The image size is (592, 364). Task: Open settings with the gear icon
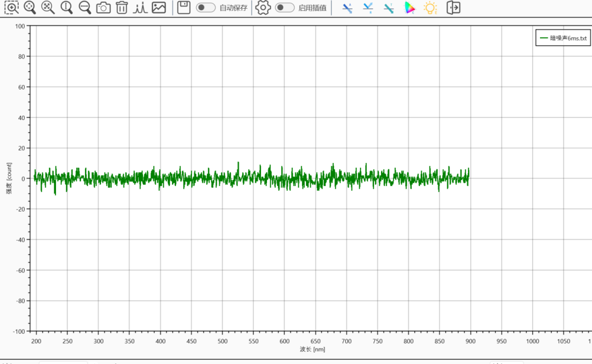click(263, 8)
